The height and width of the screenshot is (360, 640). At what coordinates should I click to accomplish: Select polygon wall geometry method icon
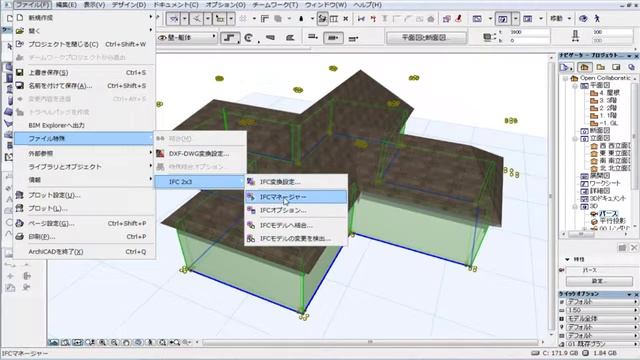(x=290, y=38)
